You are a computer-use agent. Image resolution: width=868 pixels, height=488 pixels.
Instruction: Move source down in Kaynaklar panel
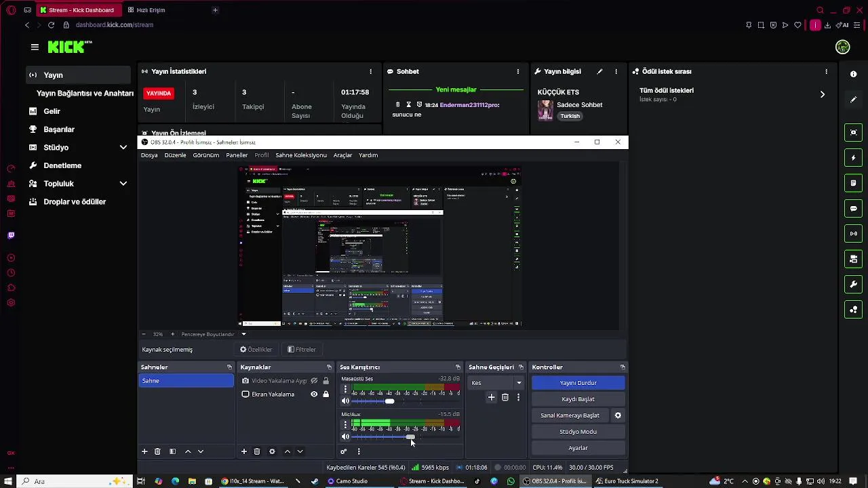[300, 451]
